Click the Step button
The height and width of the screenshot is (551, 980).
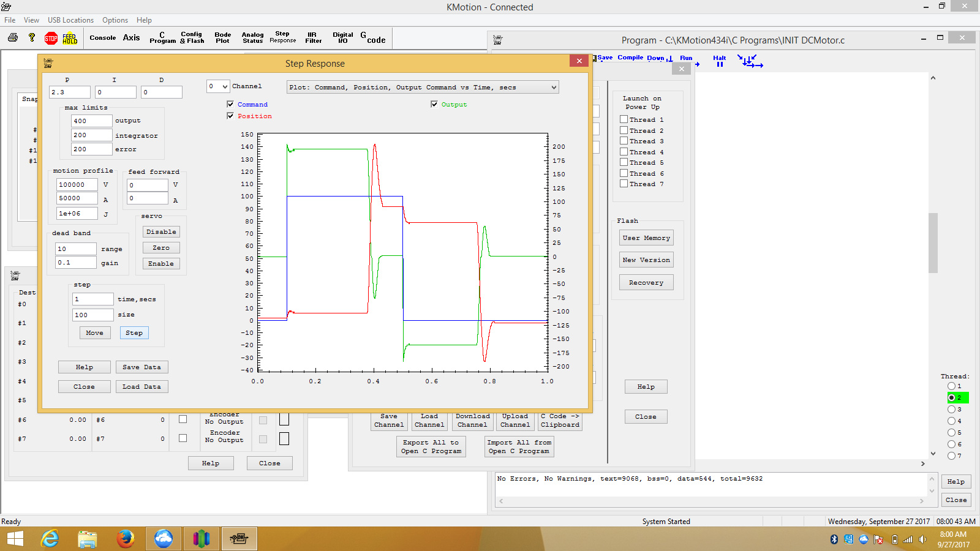[x=134, y=332]
